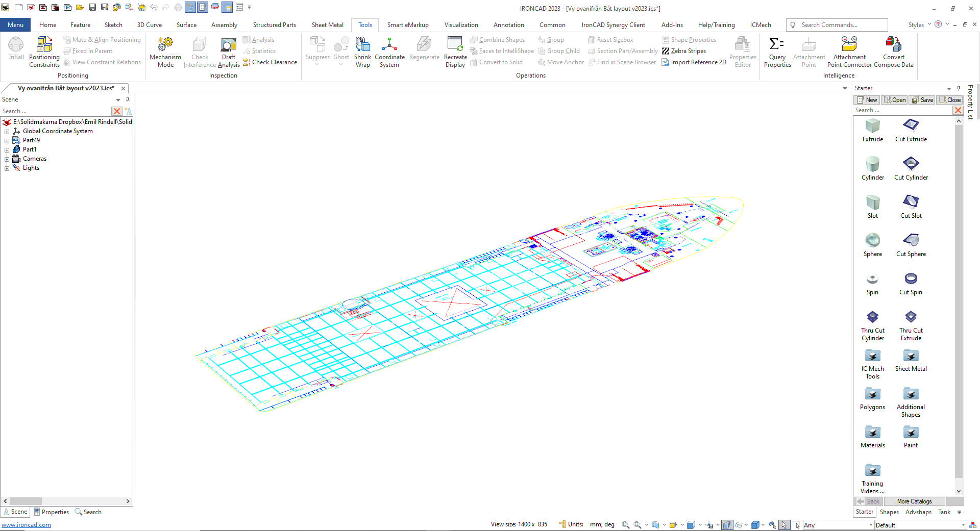This screenshot has width=980, height=531.
Task: Open the Default configuration dropdown
Action: pyautogui.click(x=921, y=525)
